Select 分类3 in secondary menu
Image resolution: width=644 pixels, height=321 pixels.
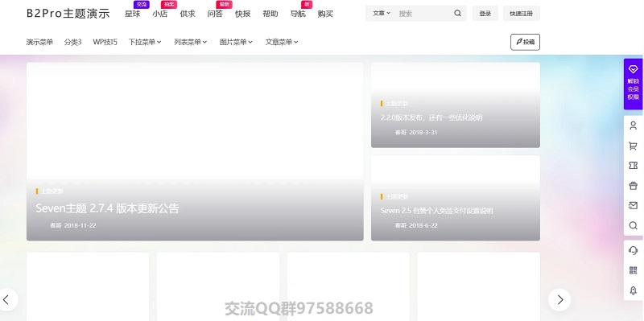point(72,42)
